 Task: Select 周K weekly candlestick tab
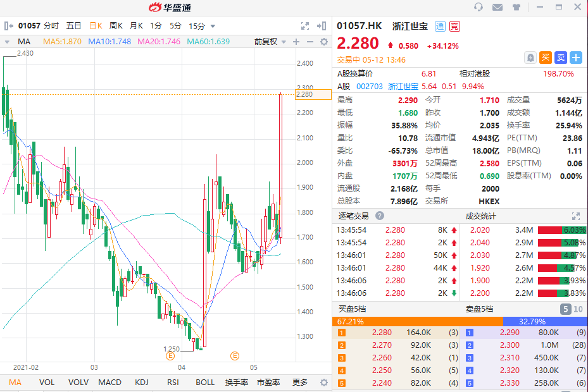[116, 26]
